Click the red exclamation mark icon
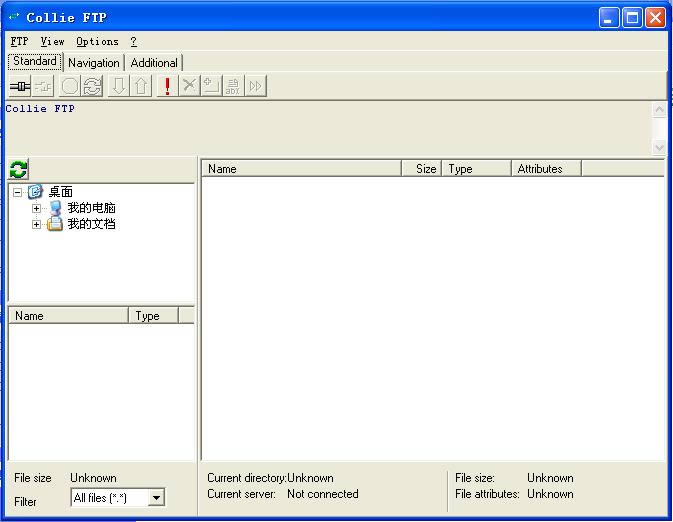Viewport: 673px width, 522px height. click(x=167, y=86)
